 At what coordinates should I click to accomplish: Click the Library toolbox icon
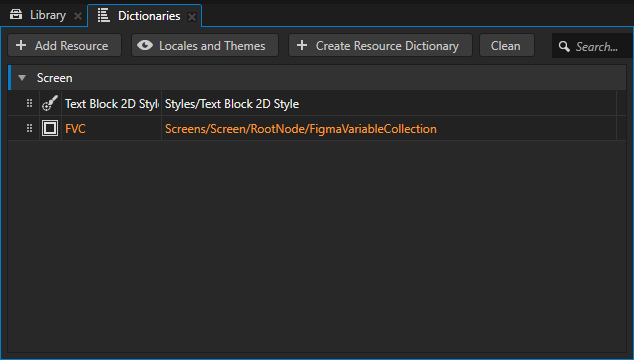tap(16, 15)
